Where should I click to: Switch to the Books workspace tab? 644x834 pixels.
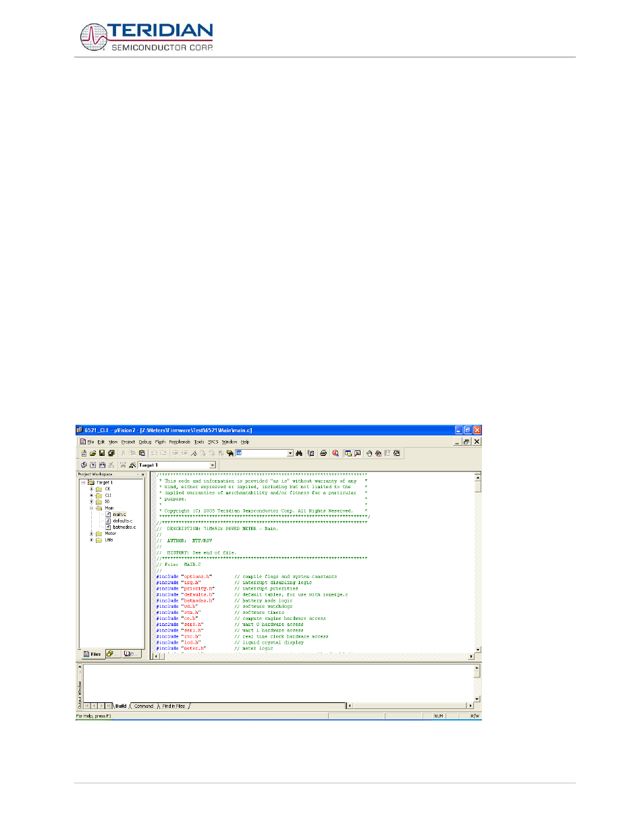[x=131, y=654]
